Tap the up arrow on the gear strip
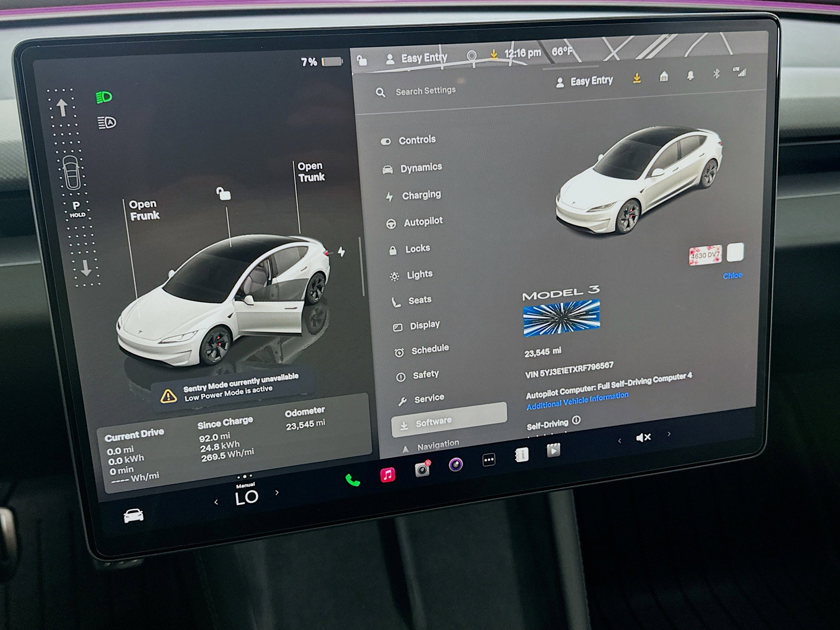 click(62, 107)
